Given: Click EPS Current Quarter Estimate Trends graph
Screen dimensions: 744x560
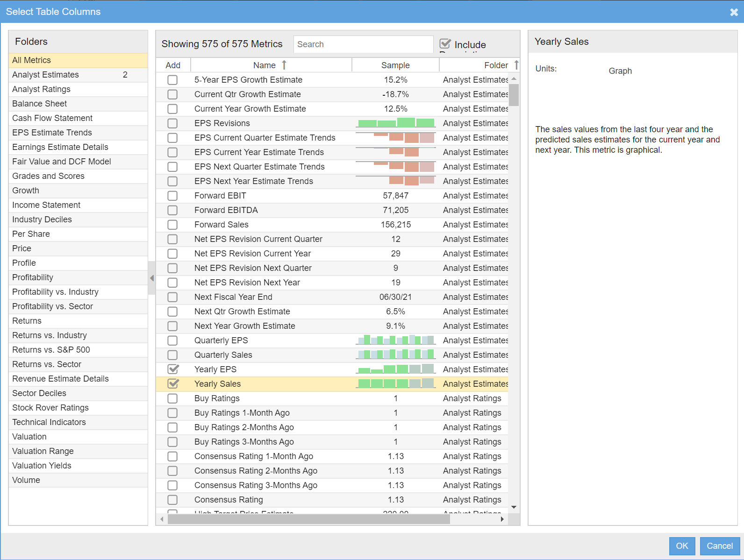Looking at the screenshot, I should click(x=396, y=138).
